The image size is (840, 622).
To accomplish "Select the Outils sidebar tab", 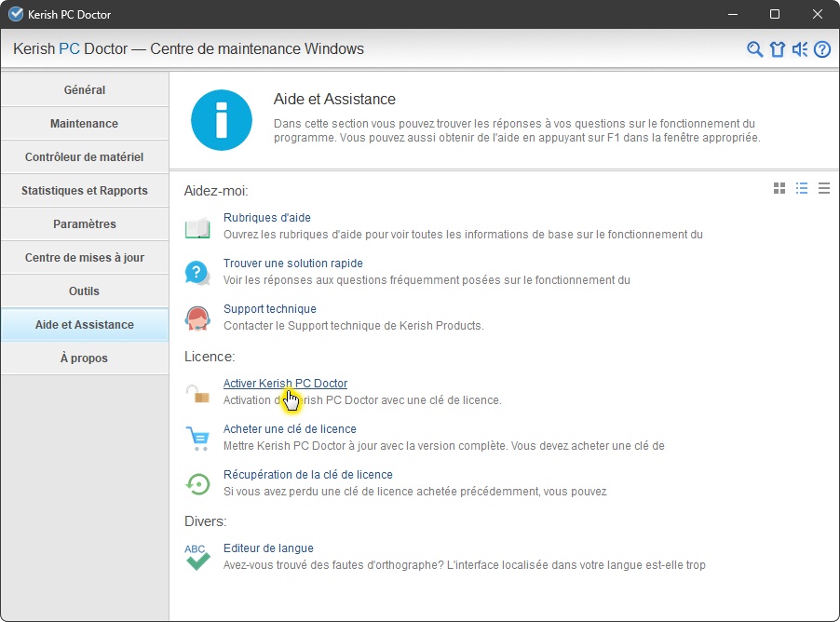I will (x=85, y=291).
